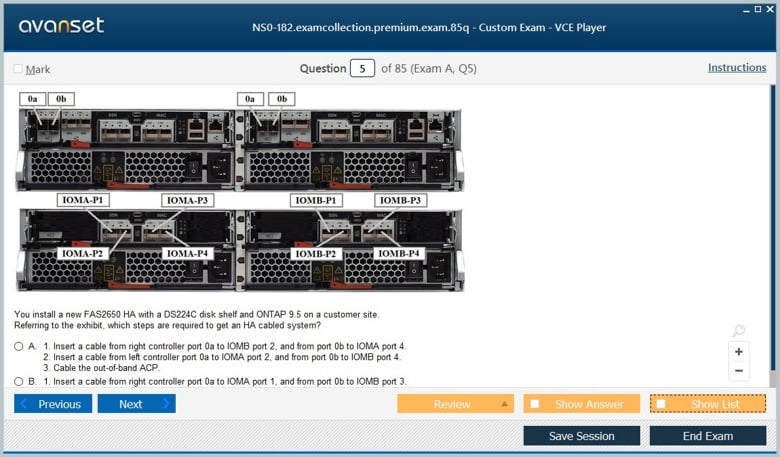Tick the Show Answer checkbox
780x457 pixels.
(x=535, y=404)
